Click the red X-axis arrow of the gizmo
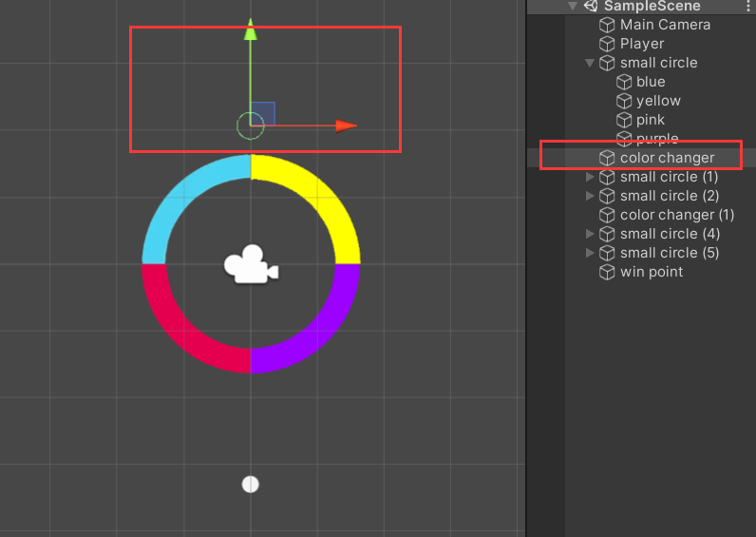Screen dimensions: 756x537 [x=346, y=125]
